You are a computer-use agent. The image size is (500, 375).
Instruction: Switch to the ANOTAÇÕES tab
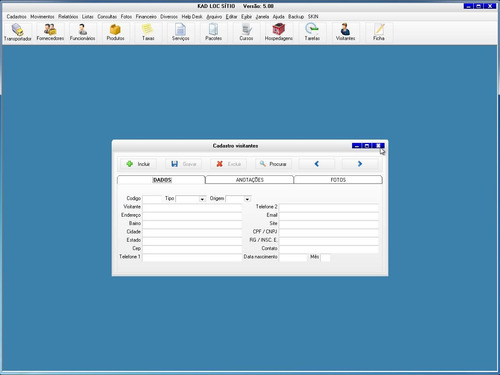(250, 180)
